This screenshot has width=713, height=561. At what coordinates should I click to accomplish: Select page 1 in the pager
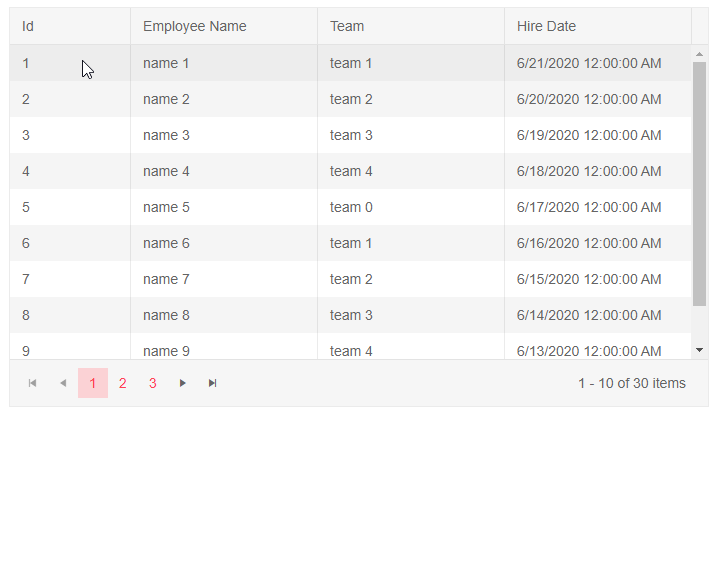[x=93, y=383]
